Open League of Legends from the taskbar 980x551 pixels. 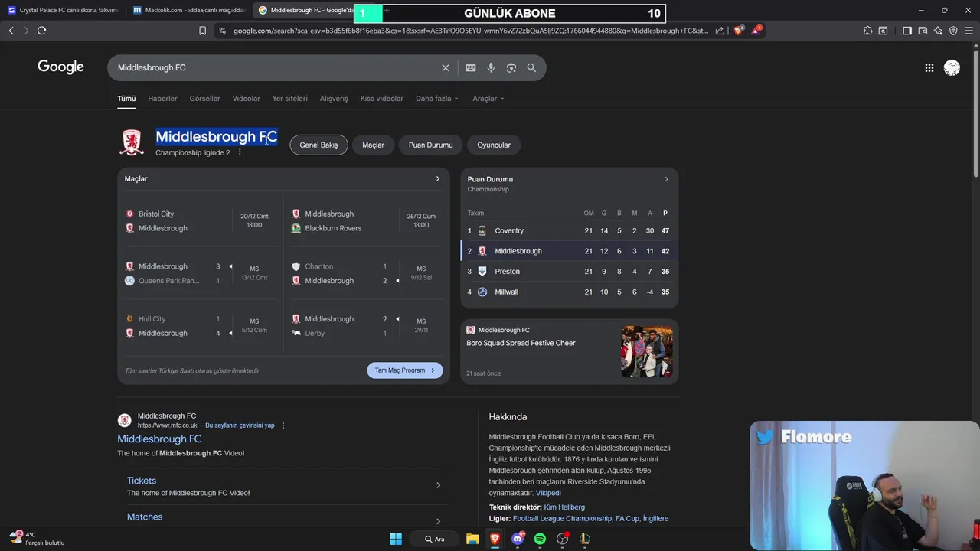tap(585, 539)
